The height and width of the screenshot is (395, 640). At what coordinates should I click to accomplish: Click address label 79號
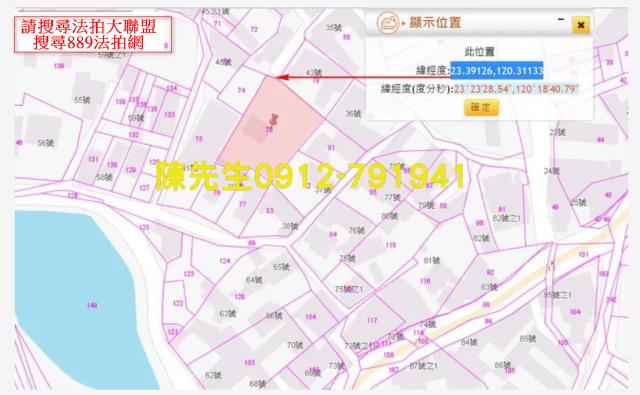(x=426, y=205)
